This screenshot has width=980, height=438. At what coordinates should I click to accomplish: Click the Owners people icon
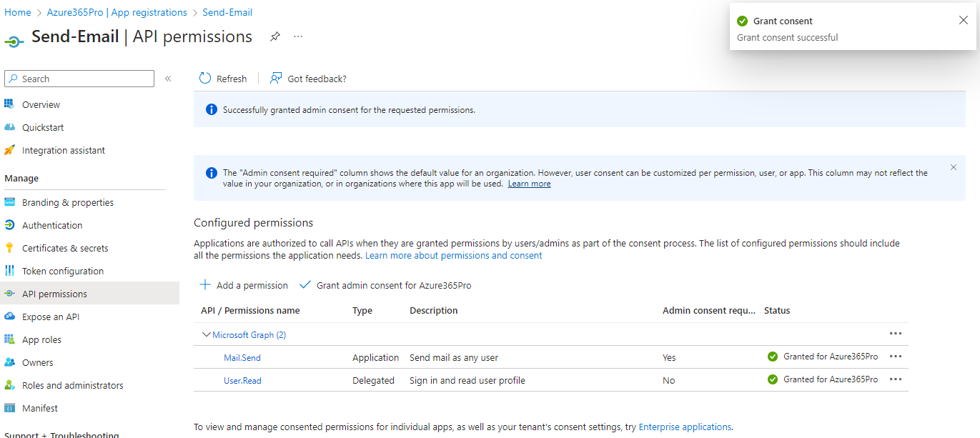click(x=9, y=362)
